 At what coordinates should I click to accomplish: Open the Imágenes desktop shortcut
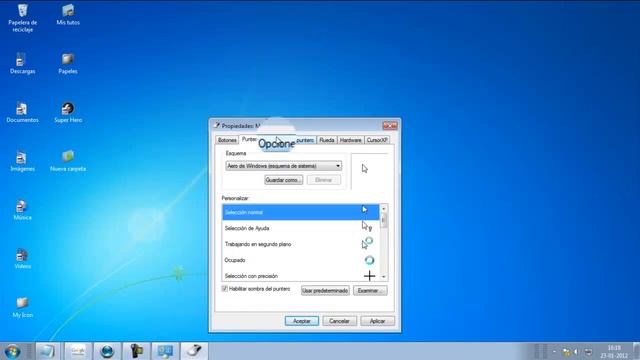click(x=22, y=161)
